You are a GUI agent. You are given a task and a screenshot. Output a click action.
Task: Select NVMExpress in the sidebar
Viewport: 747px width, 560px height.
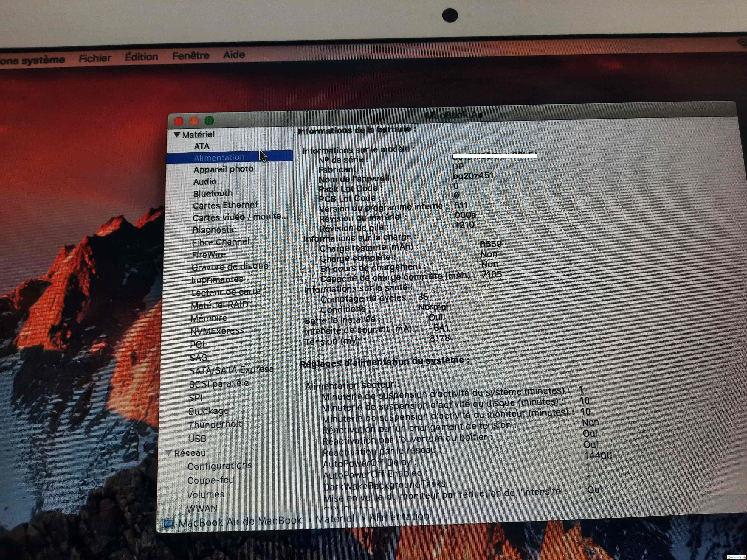coord(217,331)
